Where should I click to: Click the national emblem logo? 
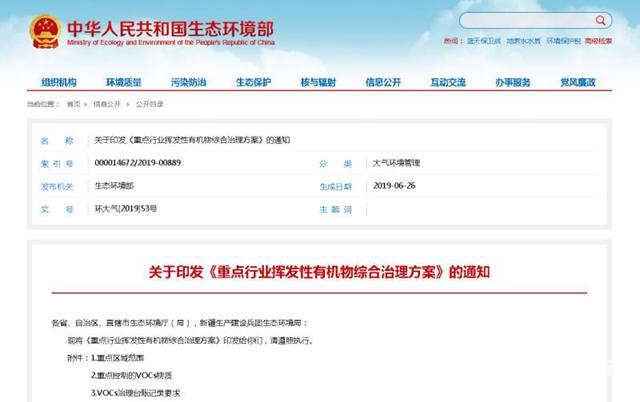(x=45, y=31)
